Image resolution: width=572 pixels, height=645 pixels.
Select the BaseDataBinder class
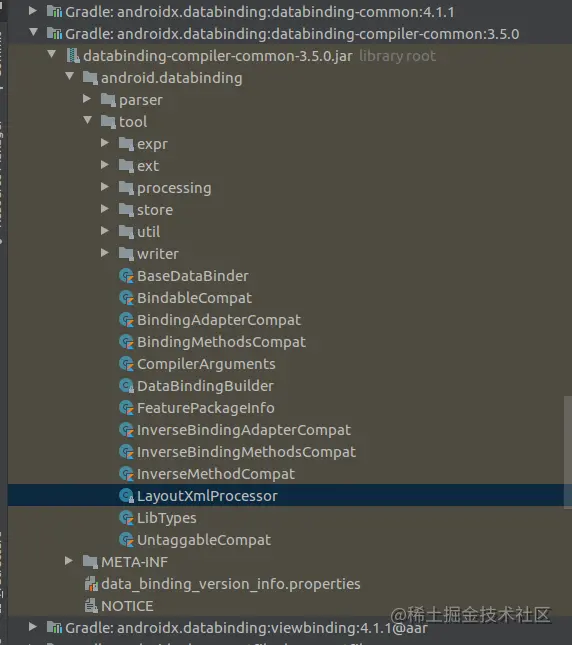tap(192, 276)
